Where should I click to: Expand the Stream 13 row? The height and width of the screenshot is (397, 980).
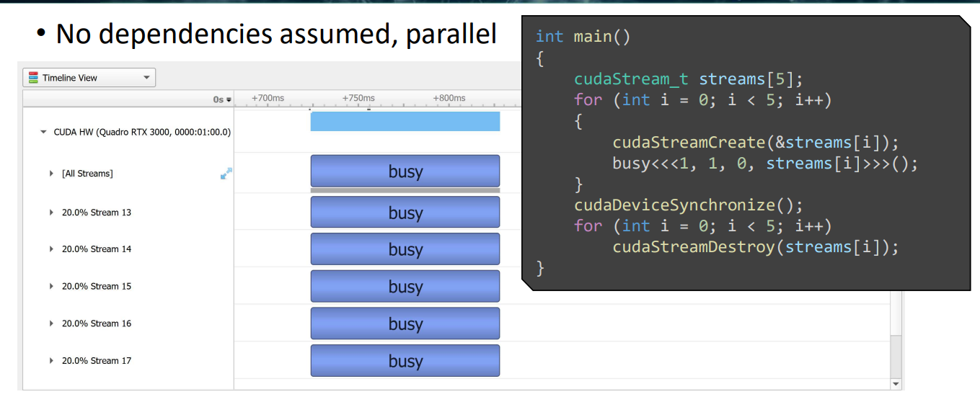coord(51,213)
